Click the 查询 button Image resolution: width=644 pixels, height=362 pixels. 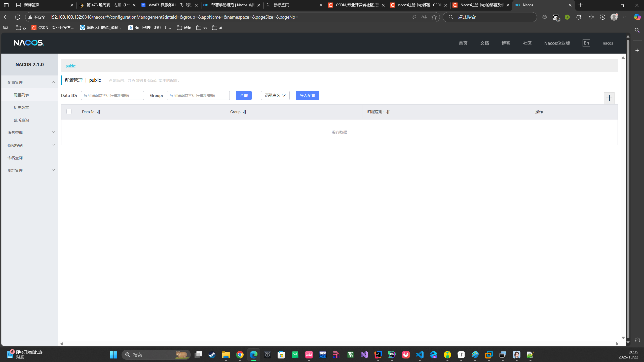[x=243, y=95]
